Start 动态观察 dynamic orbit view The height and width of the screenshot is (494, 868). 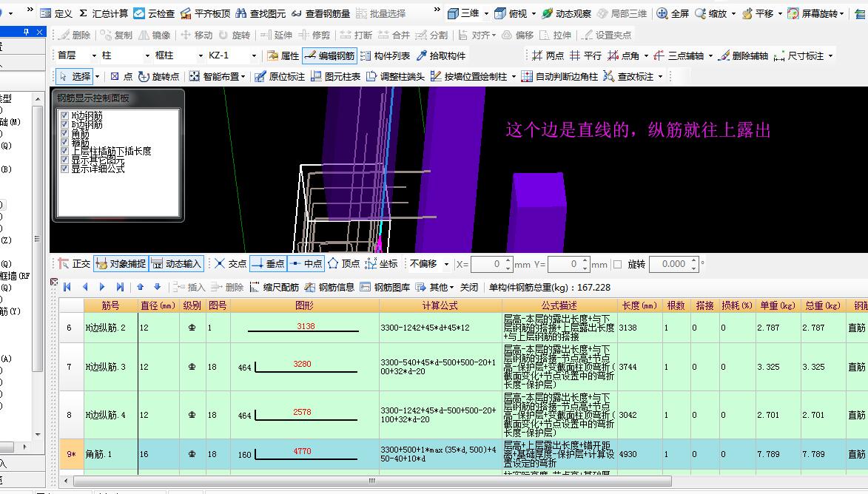[x=566, y=13]
